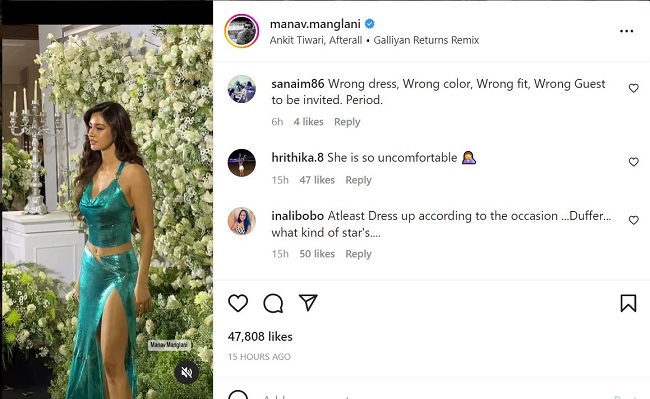Open manav.manglani profile picture story
This screenshot has height=399, width=650.
pyautogui.click(x=242, y=31)
